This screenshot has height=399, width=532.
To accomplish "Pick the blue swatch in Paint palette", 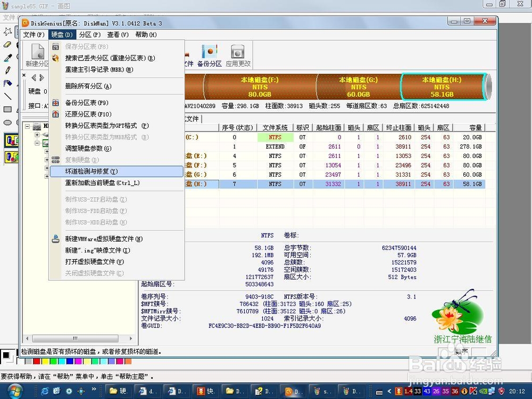I will 70,362.
